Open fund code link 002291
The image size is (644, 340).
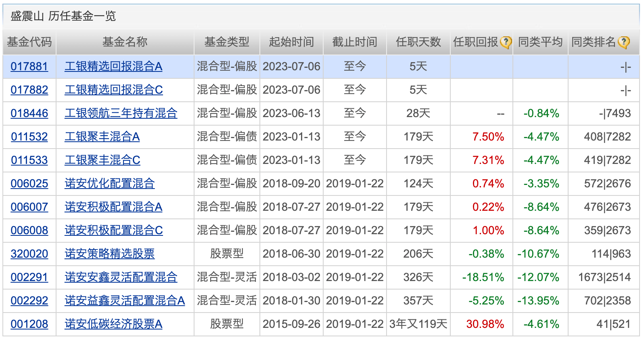[29, 277]
